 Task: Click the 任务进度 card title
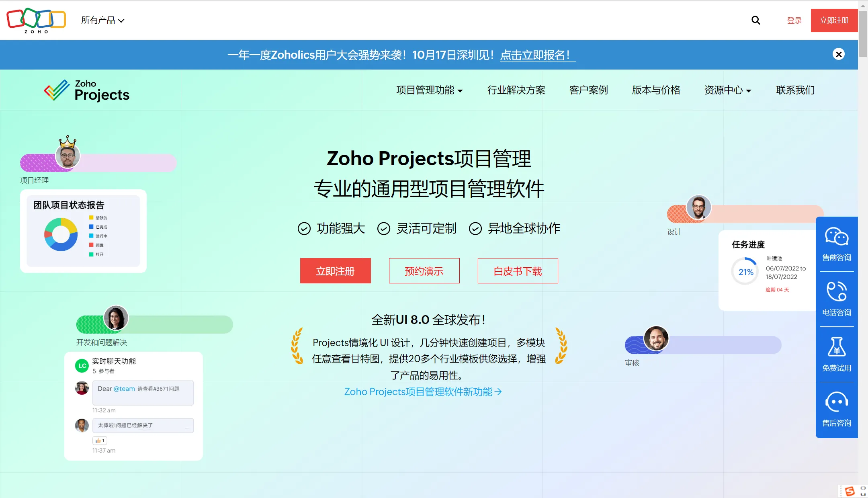748,244
